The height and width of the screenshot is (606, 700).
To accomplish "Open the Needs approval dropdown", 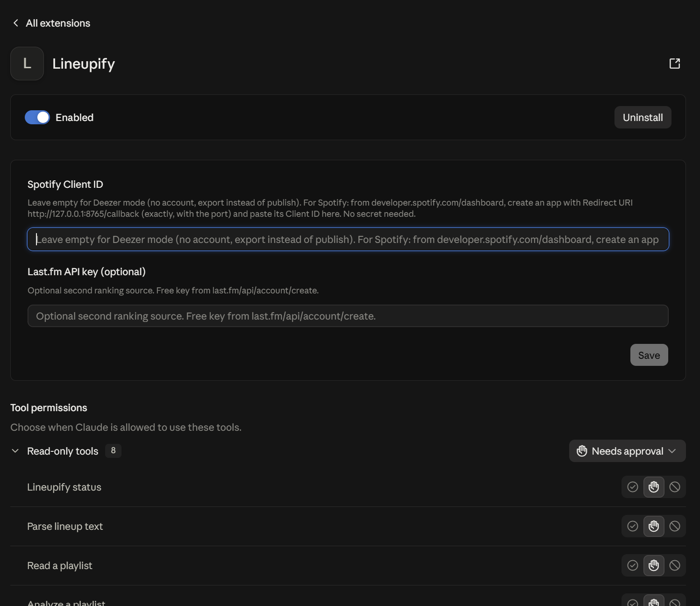I will pyautogui.click(x=627, y=451).
